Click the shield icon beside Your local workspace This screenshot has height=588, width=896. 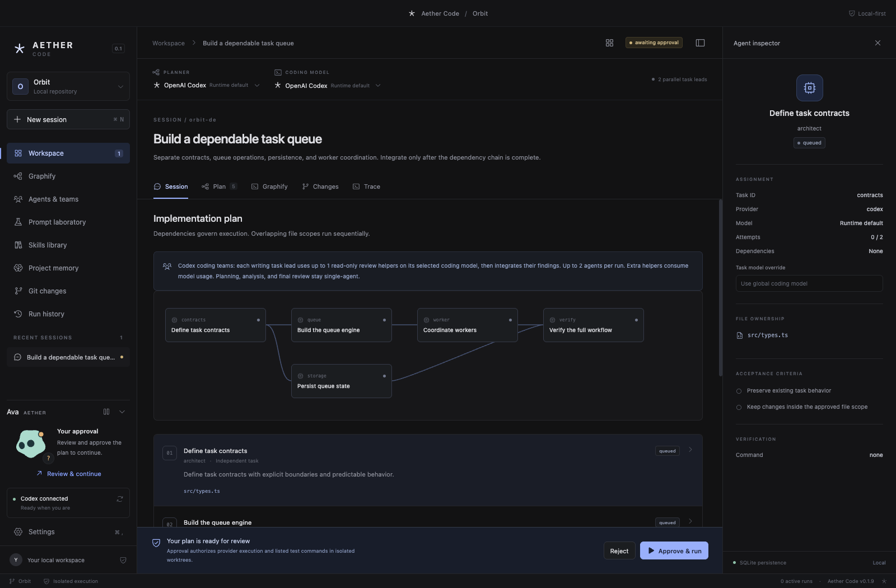[123, 560]
